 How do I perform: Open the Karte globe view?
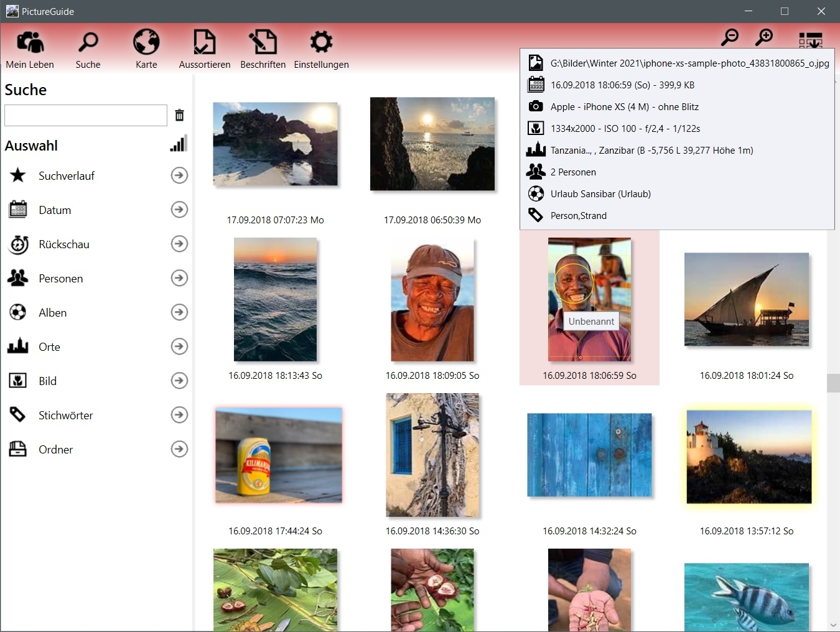(x=146, y=49)
